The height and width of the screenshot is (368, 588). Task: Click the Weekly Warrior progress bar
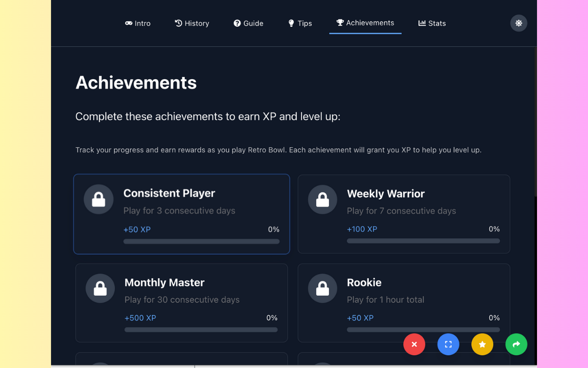pos(424,241)
